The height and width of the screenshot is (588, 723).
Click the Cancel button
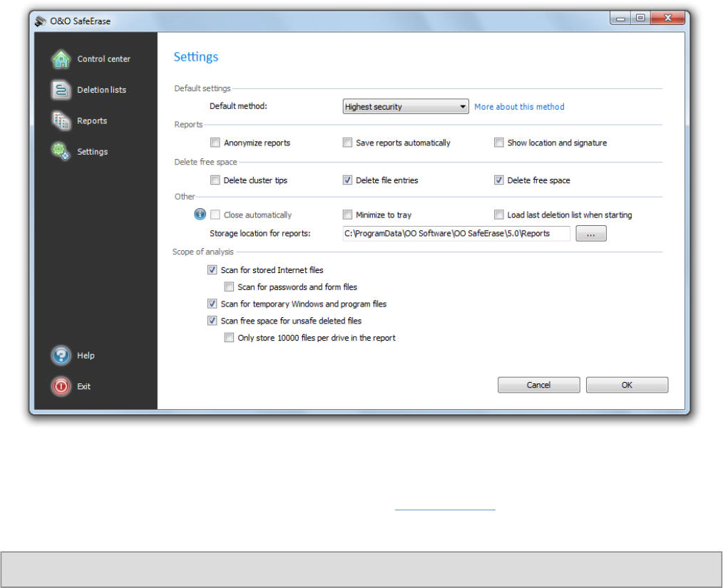(x=538, y=385)
